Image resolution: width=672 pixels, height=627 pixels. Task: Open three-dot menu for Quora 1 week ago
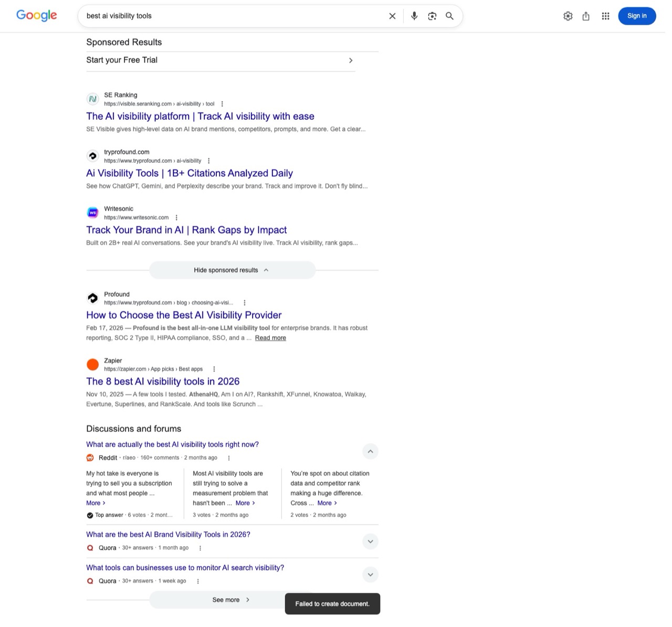tap(198, 581)
